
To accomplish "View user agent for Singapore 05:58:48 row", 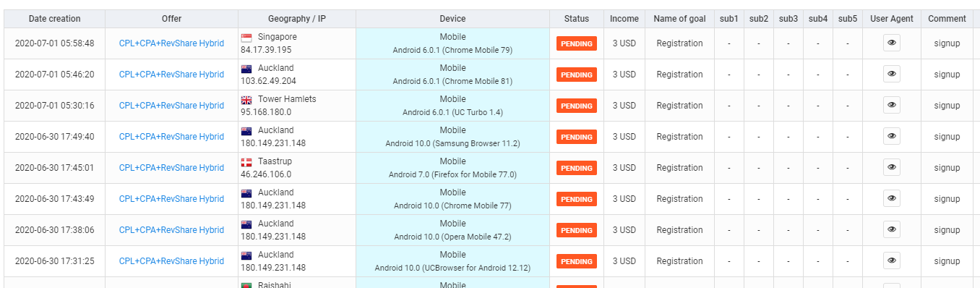I will (x=892, y=43).
